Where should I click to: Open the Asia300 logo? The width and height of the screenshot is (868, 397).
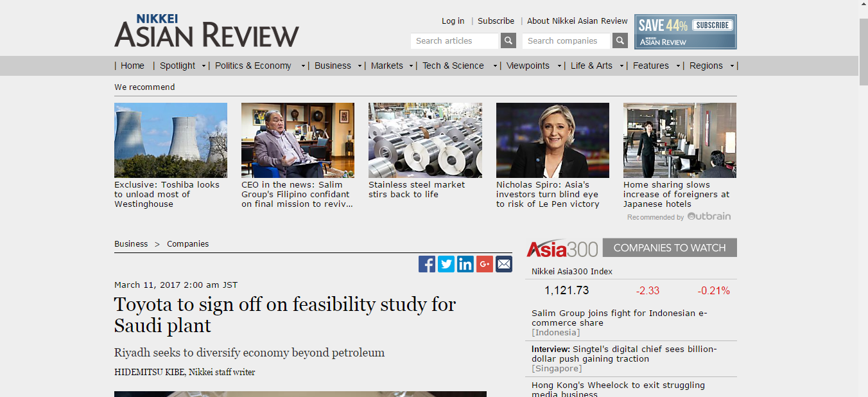coord(562,248)
